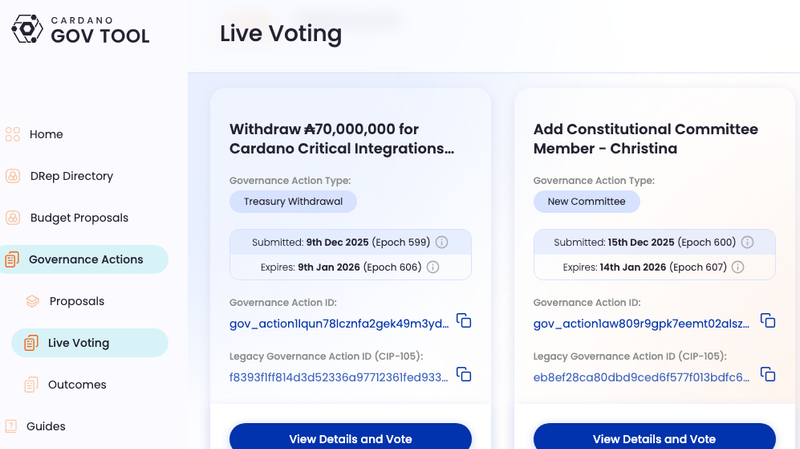Select Proposals under Governance Actions

point(76,301)
